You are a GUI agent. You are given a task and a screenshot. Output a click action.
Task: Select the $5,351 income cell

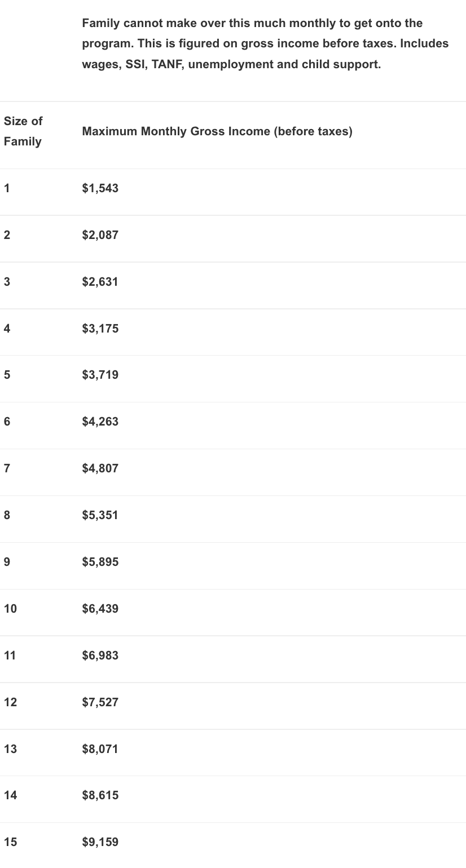(x=100, y=516)
